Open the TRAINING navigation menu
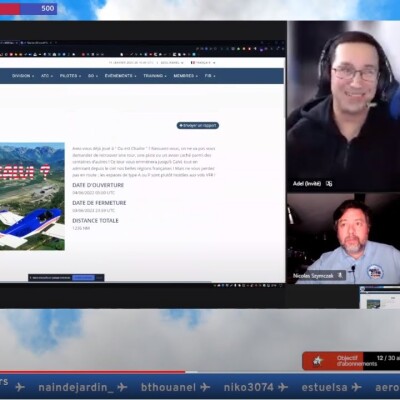The width and height of the screenshot is (400, 400). pos(155,76)
